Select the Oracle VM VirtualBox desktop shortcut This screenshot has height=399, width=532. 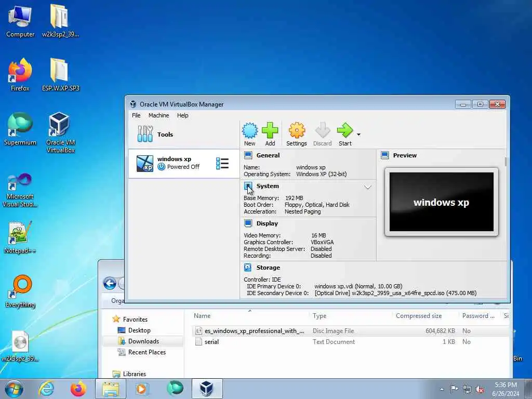(60, 132)
